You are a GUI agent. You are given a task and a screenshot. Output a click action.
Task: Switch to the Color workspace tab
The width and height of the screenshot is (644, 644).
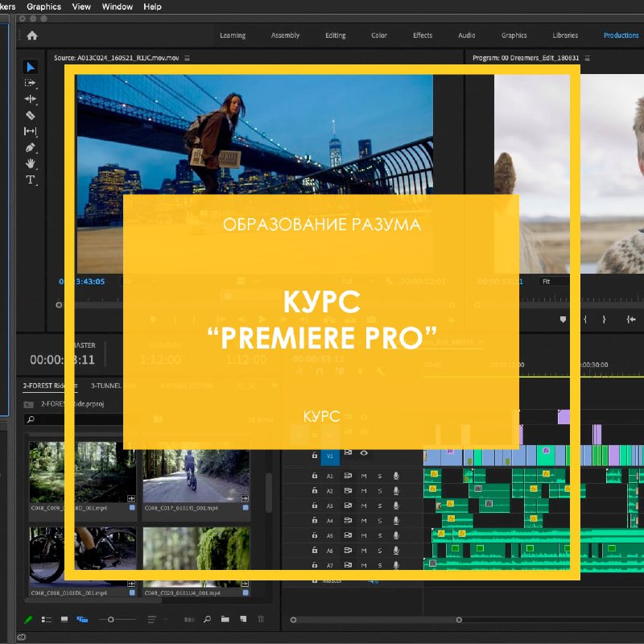(x=379, y=35)
